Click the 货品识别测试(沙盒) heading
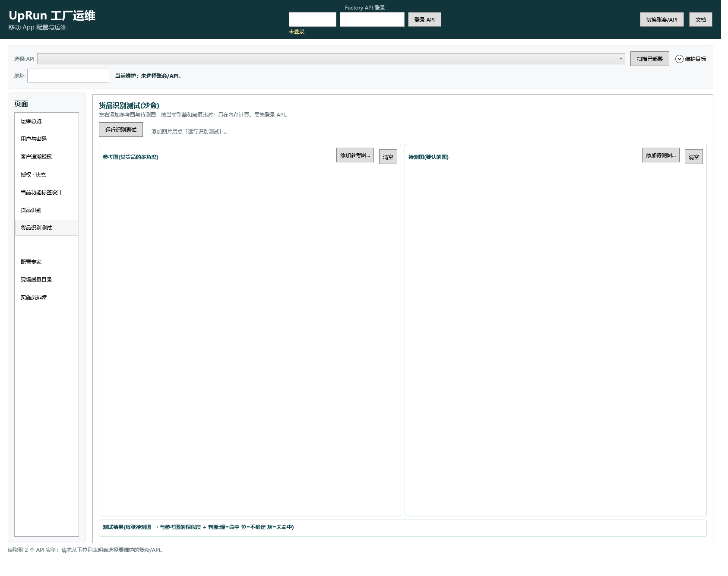The image size is (728, 576). coord(129,105)
